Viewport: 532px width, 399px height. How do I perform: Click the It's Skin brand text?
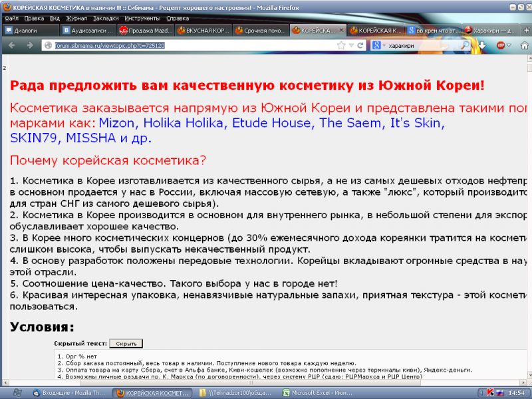tap(415, 123)
